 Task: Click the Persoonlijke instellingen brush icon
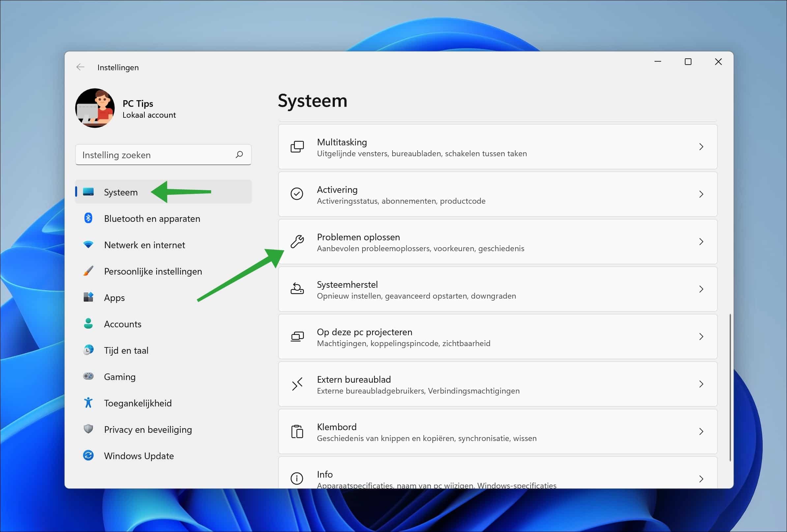click(89, 271)
